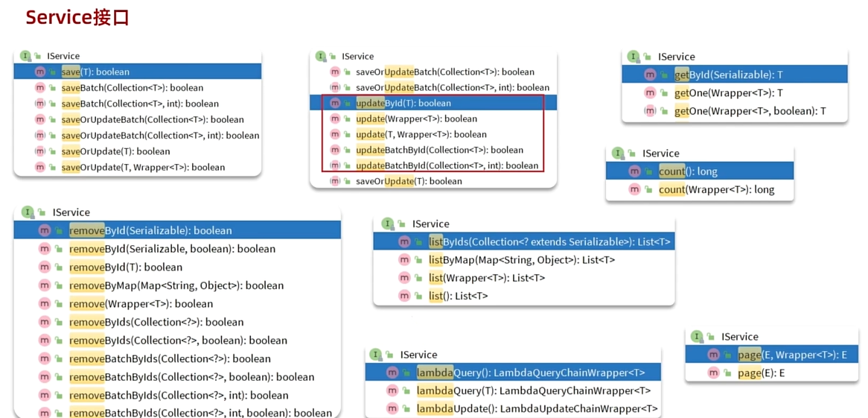Click the method icon next to list(): List<T>
868x418 pixels.
click(x=404, y=296)
